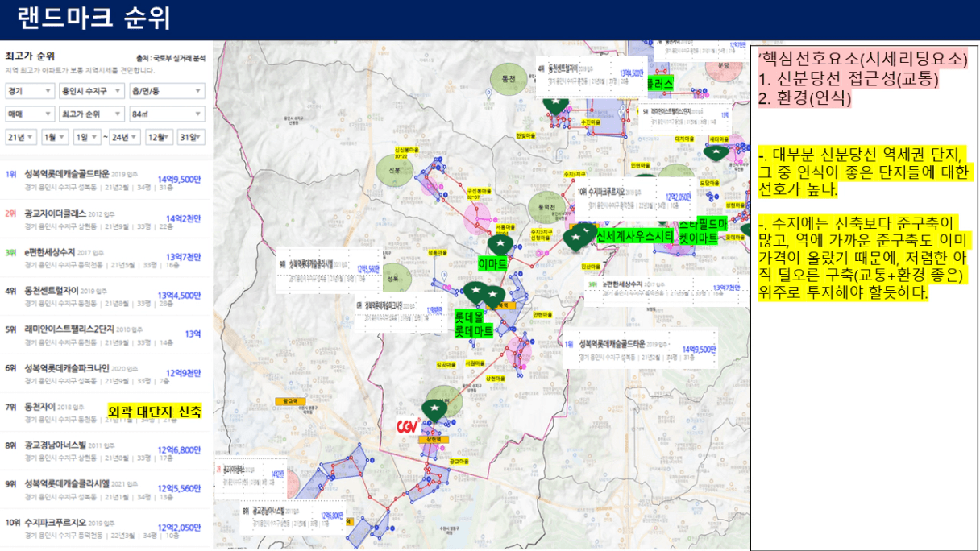The height and width of the screenshot is (551, 980).
Task: Click the yellow 외곽 대단지 신축 note
Action: pyautogui.click(x=154, y=412)
